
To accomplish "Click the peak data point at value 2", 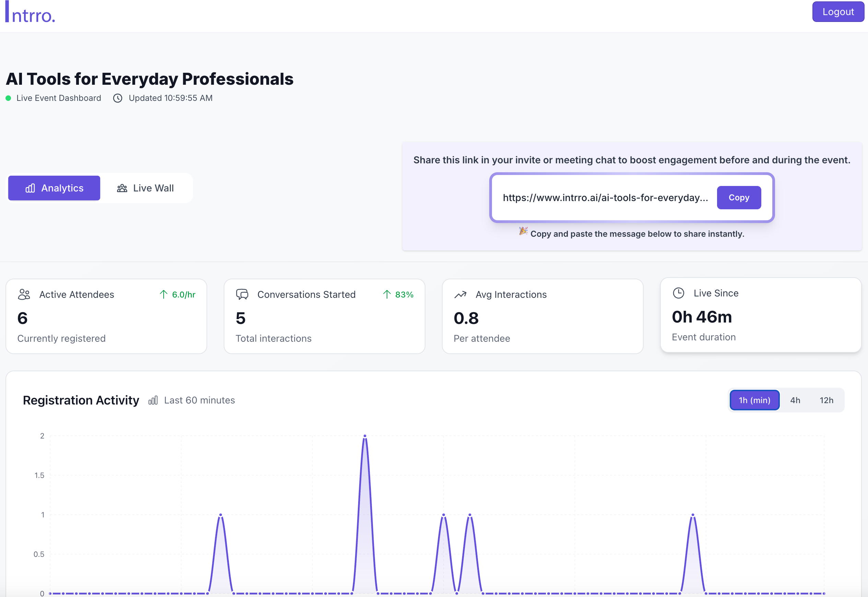I will (x=365, y=436).
